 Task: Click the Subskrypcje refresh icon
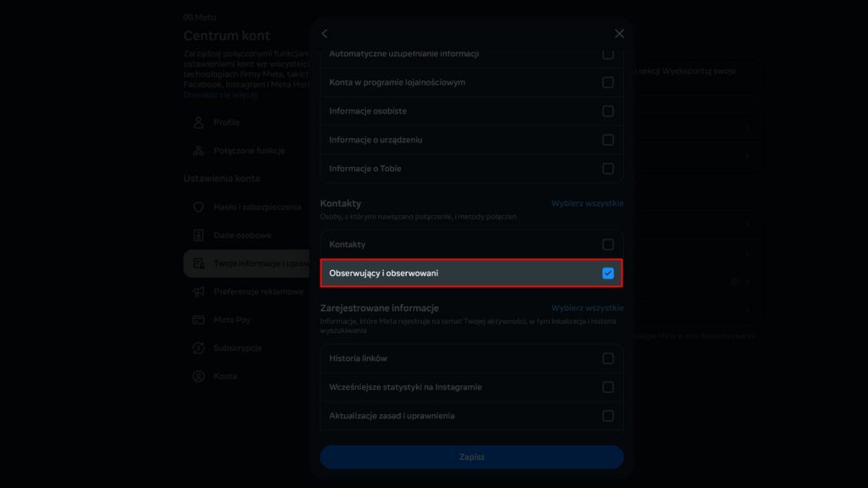198,348
